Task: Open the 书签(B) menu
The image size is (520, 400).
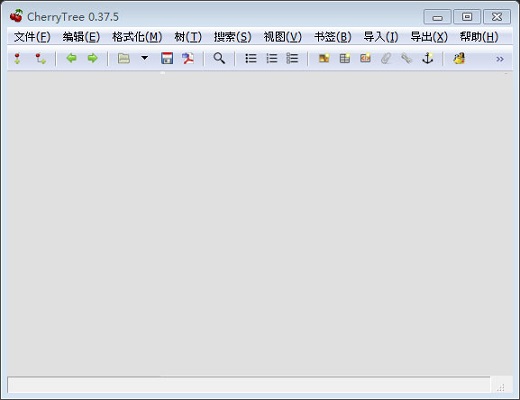Action: point(333,37)
